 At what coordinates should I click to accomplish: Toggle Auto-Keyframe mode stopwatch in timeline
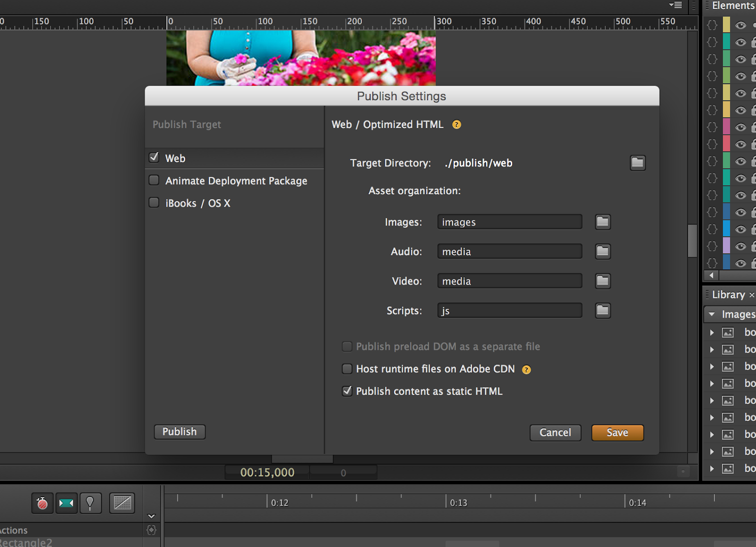coord(43,503)
